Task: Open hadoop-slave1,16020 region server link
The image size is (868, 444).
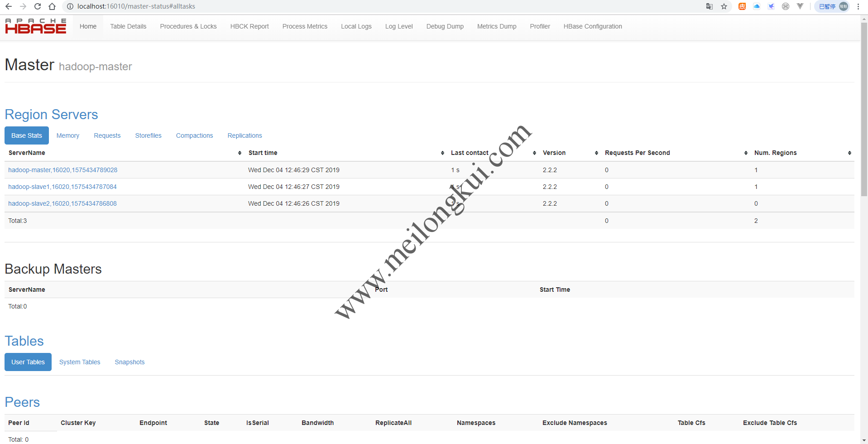Action: [x=62, y=187]
